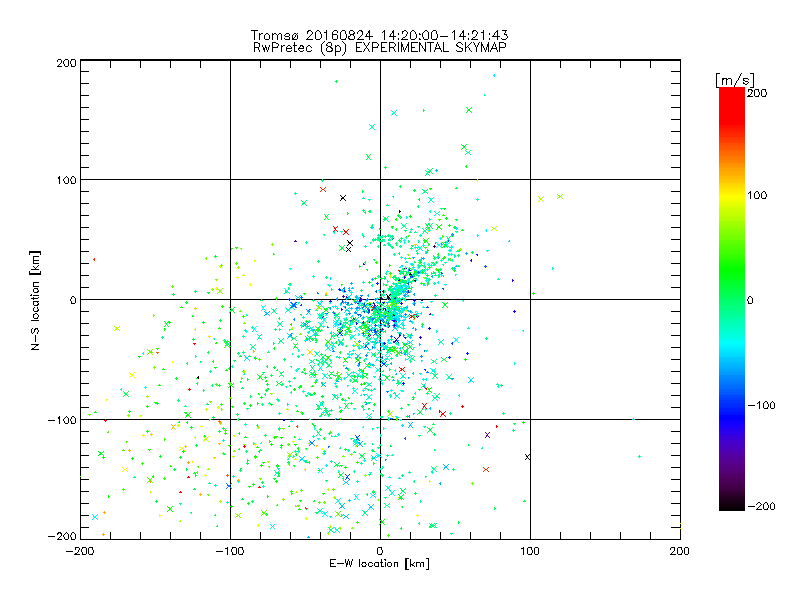Click the colorbar label '-200'
800x600 pixels.
coord(761,506)
